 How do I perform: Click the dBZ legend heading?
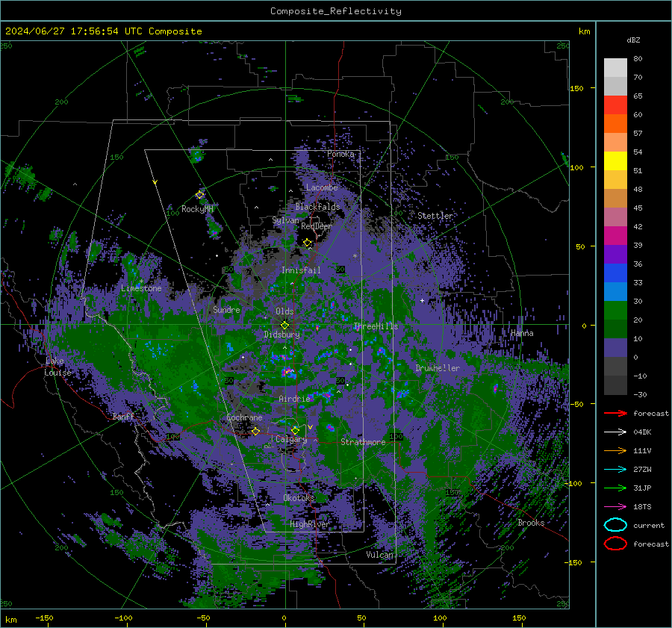633,40
